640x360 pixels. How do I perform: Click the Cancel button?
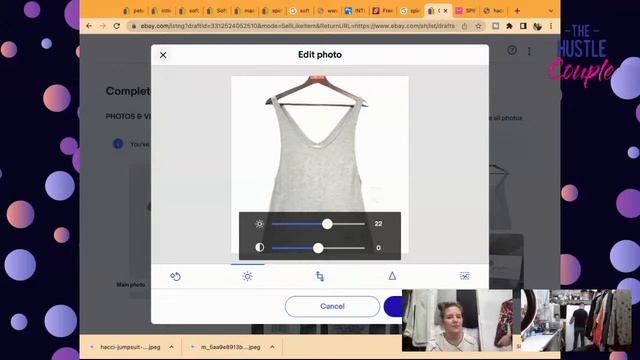click(x=332, y=307)
